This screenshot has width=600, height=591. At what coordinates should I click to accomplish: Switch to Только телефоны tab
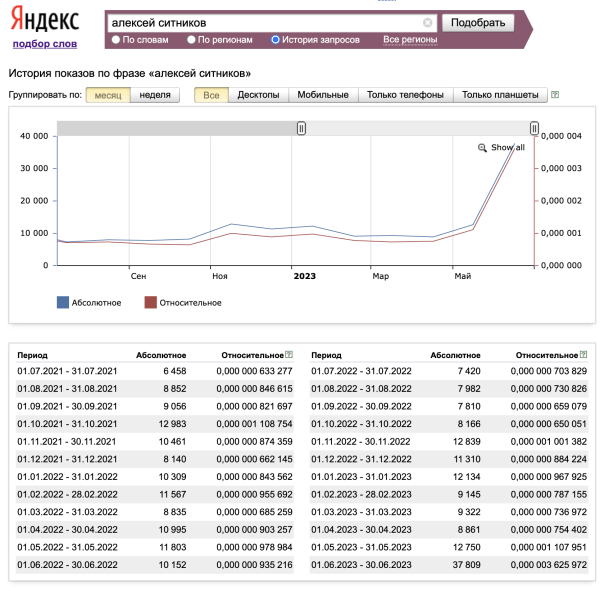[405, 95]
